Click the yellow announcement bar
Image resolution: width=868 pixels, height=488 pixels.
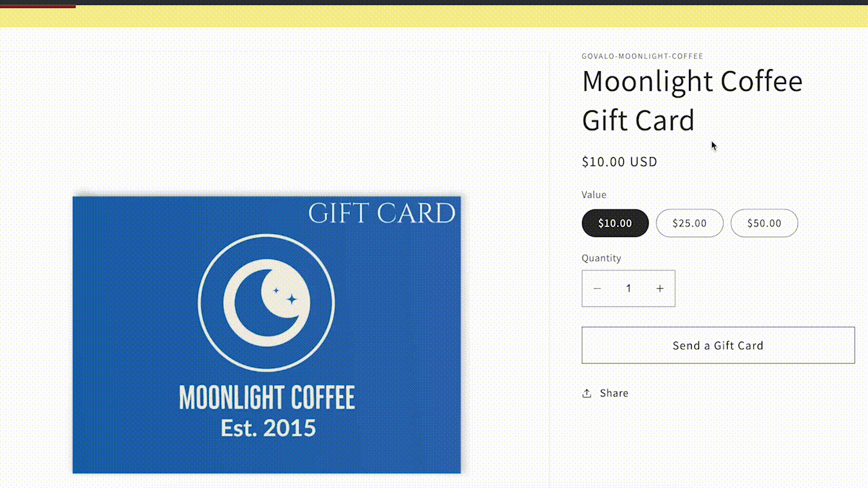[434, 16]
